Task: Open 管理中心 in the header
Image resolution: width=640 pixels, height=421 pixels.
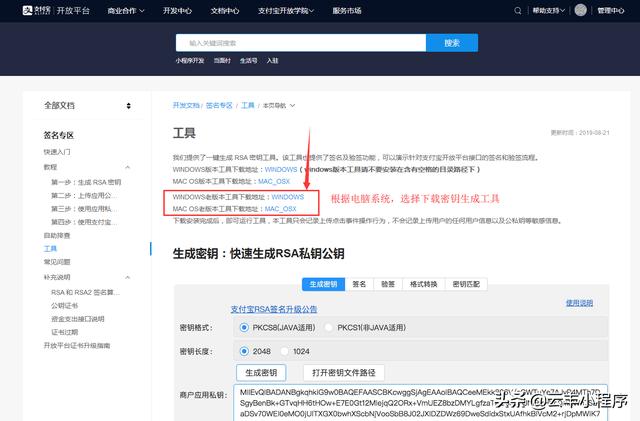Action: pos(611,11)
